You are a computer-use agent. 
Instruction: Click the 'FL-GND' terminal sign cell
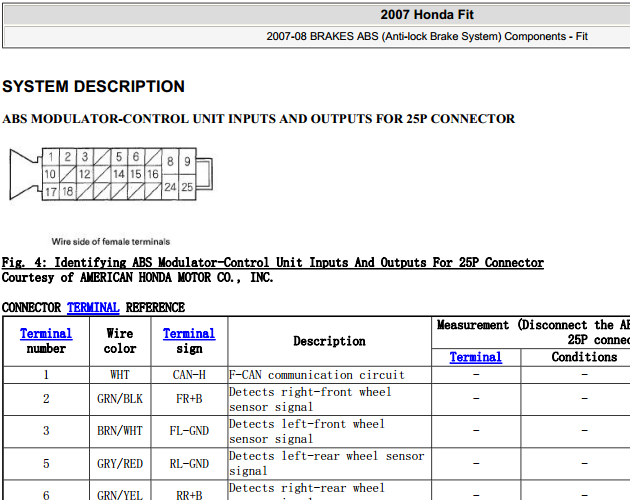coord(189,431)
